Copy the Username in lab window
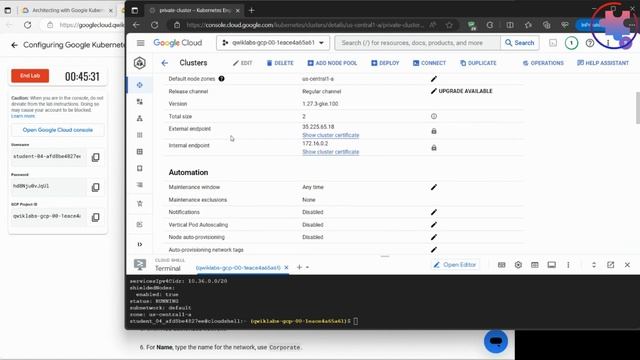 tap(96, 157)
